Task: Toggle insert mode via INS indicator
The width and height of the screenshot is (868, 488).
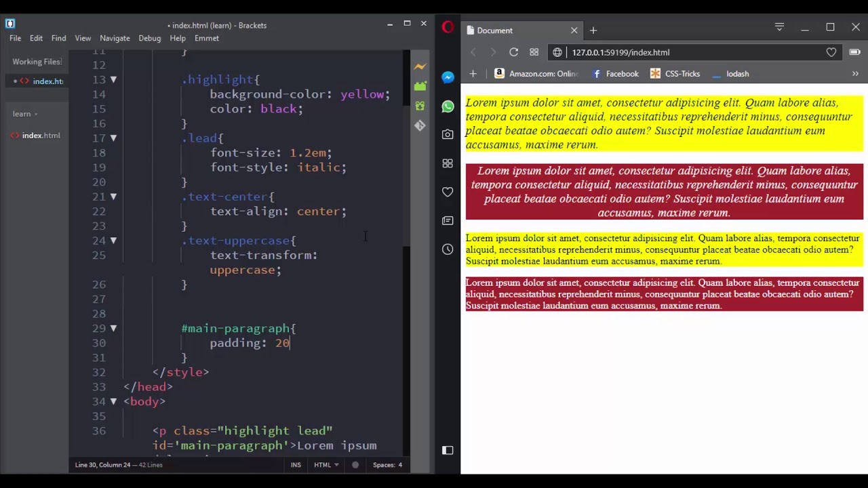Action: (x=296, y=465)
